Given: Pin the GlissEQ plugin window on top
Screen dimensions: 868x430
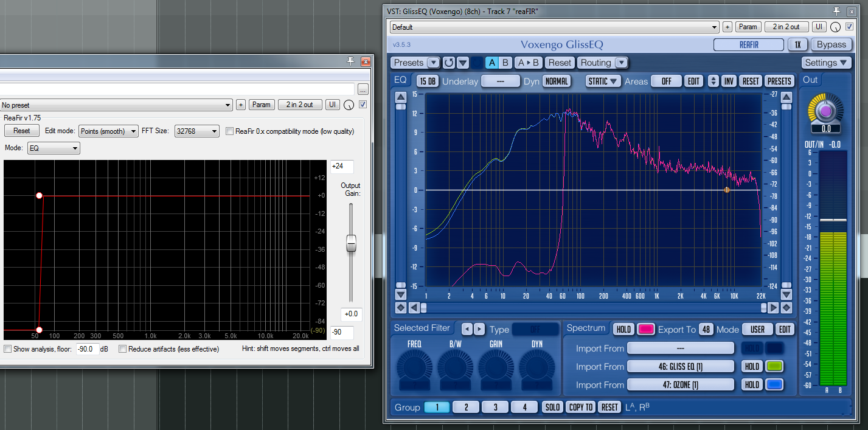Looking at the screenshot, I should tap(837, 11).
